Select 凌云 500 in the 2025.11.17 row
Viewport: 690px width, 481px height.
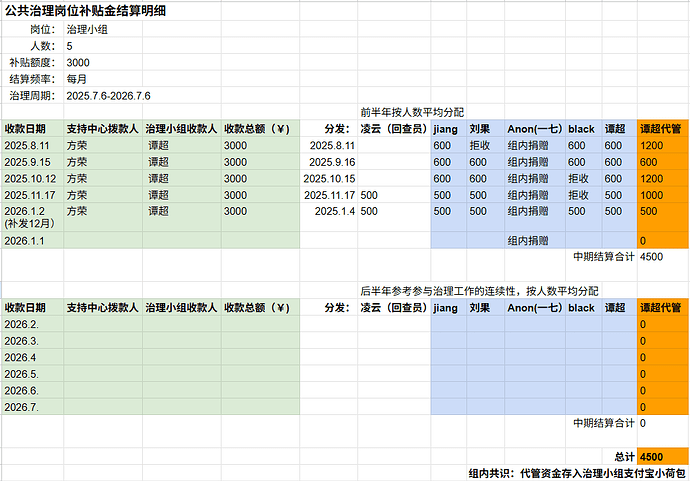tap(369, 195)
